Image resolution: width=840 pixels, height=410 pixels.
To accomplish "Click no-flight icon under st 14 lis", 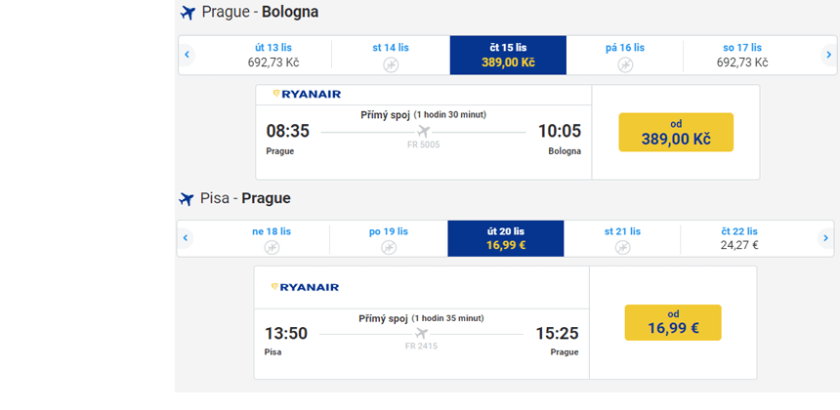I will pyautogui.click(x=390, y=64).
